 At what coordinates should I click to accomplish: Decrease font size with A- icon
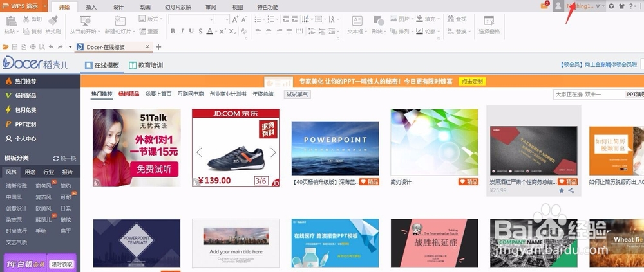click(244, 19)
